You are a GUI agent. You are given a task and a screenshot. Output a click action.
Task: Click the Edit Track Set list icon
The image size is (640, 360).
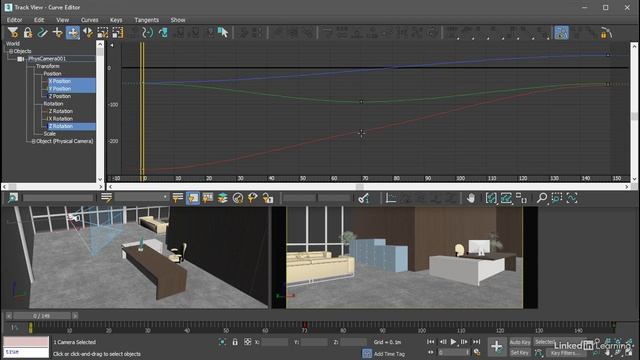tap(106, 198)
